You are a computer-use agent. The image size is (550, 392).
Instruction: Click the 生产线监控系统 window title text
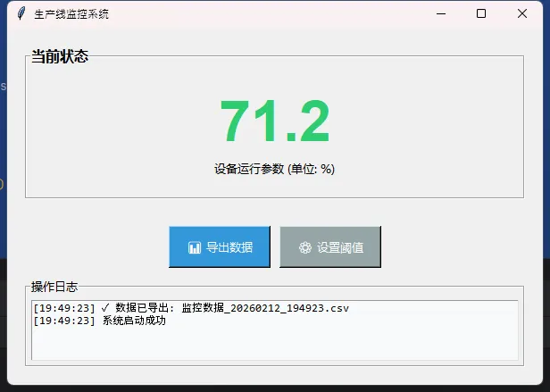coord(72,14)
